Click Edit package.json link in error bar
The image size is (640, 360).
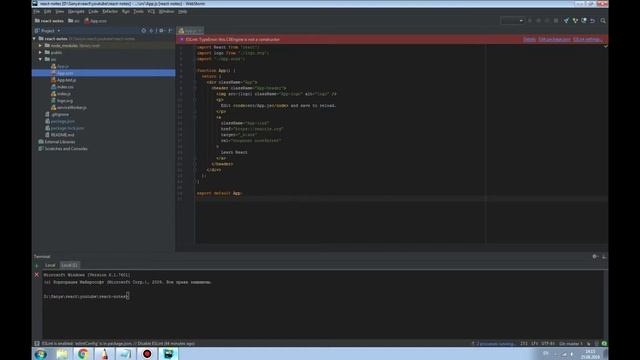[x=554, y=40]
